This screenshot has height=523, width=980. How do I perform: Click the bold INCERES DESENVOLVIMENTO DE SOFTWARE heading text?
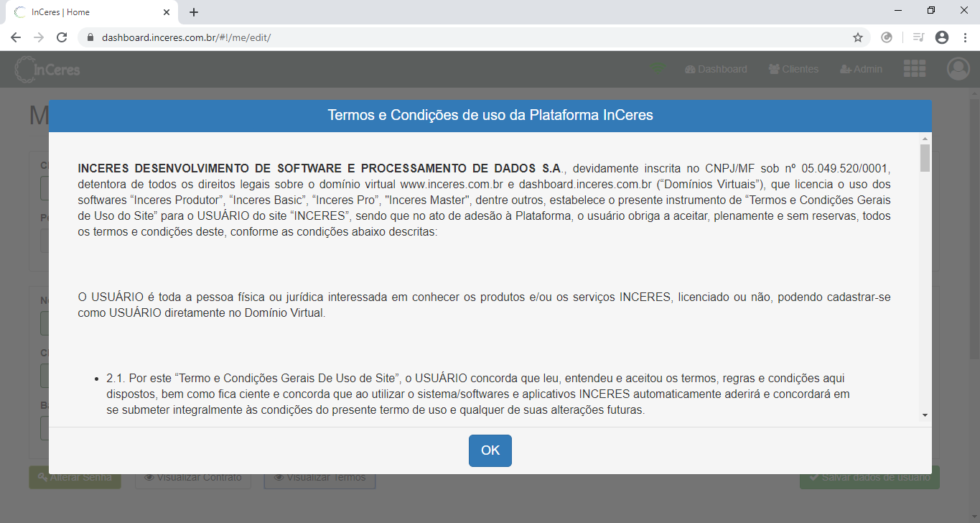320,168
